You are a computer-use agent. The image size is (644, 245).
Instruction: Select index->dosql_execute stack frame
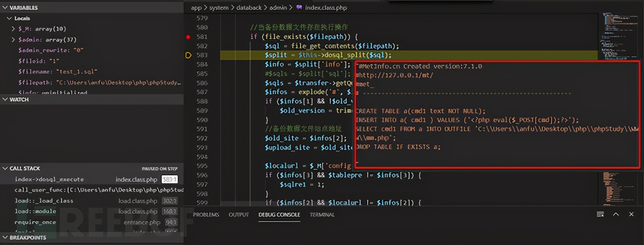(x=49, y=180)
